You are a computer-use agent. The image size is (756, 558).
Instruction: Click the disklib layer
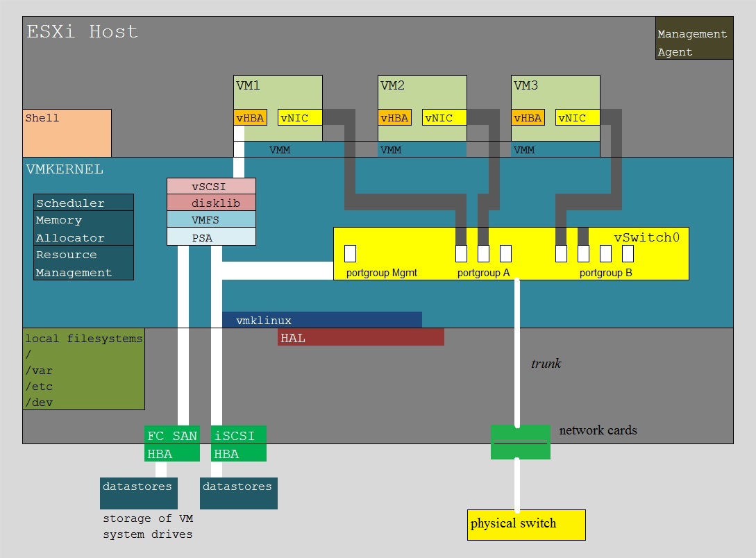tap(211, 203)
